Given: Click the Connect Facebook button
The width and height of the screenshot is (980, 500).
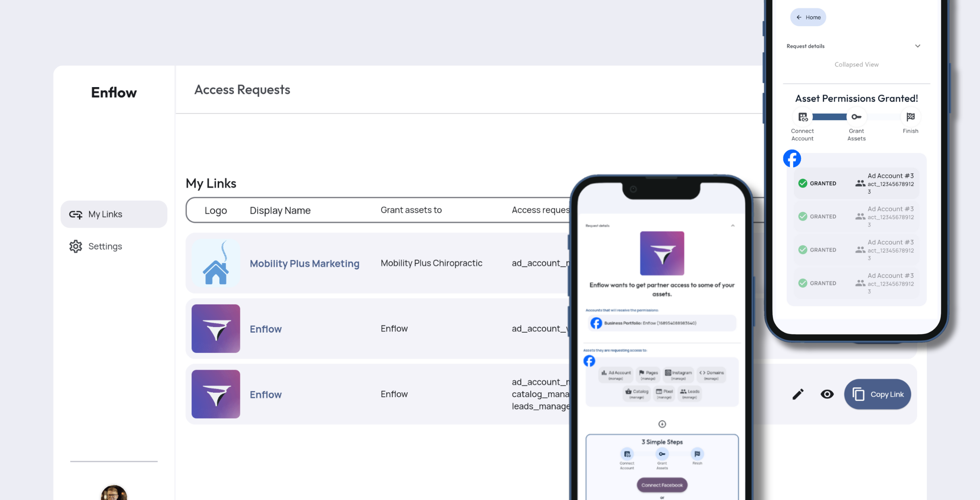Looking at the screenshot, I should pos(662,485).
